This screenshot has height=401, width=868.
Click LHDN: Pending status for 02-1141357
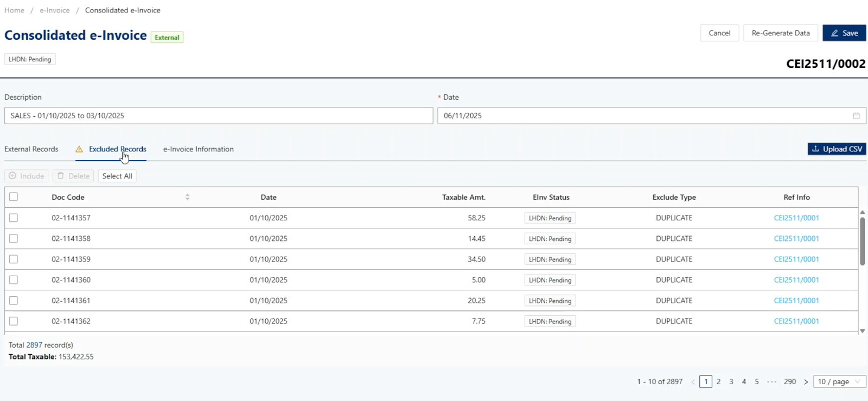pos(550,218)
